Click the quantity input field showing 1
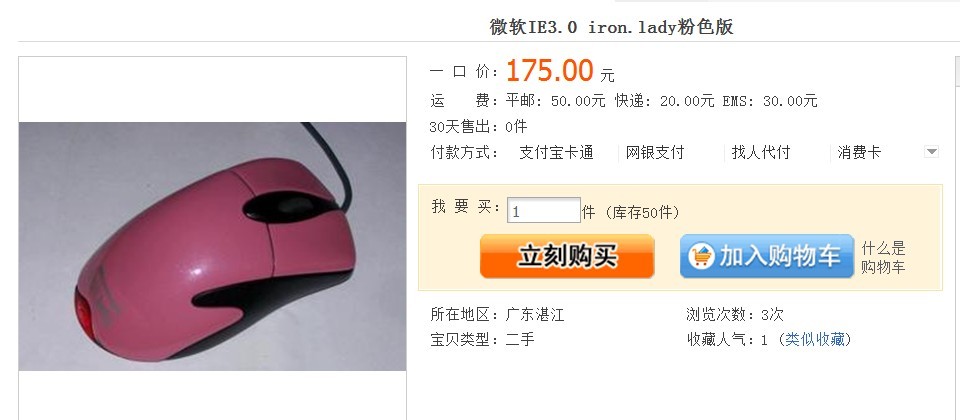This screenshot has height=420, width=960. pos(544,211)
